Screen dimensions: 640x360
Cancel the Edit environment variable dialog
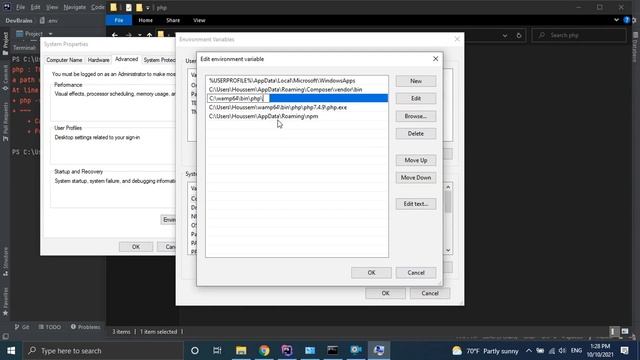pos(416,273)
